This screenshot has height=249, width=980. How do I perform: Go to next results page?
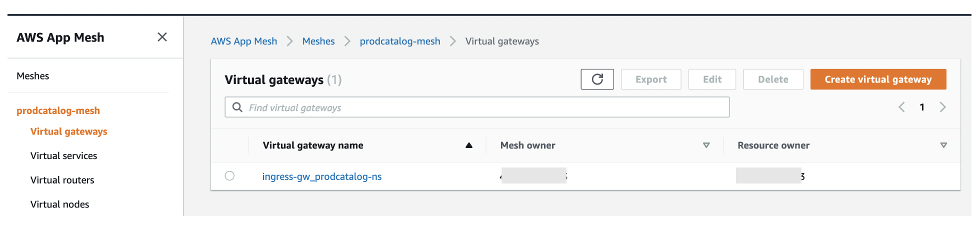click(x=942, y=107)
